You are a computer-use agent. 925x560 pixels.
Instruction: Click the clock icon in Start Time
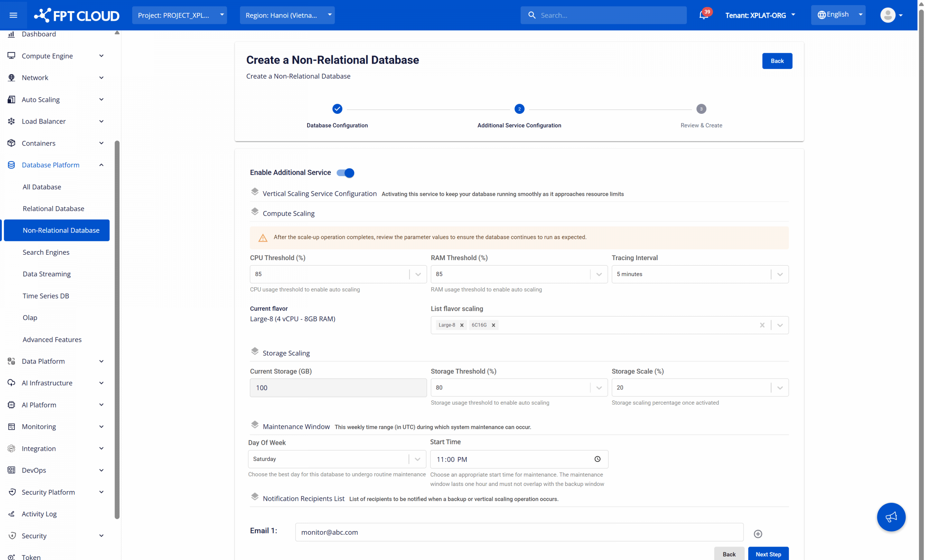(x=597, y=459)
